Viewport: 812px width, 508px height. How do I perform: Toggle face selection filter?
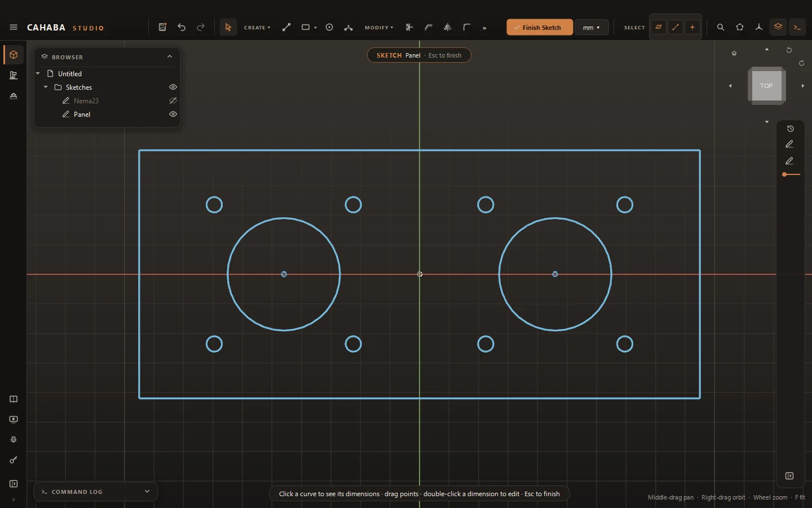(x=659, y=27)
